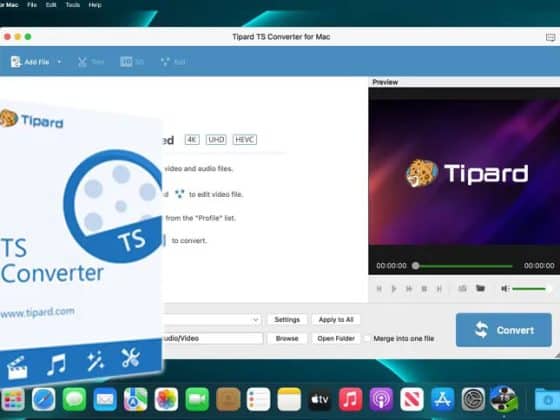The height and width of the screenshot is (420, 560).
Task: Open Photos from the Dock
Action: pos(166,399)
